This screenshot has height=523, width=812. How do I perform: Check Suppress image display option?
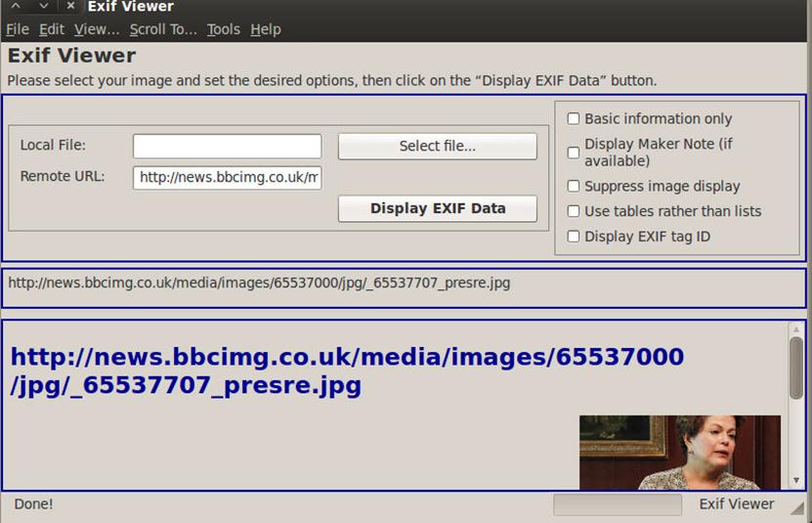tap(574, 187)
